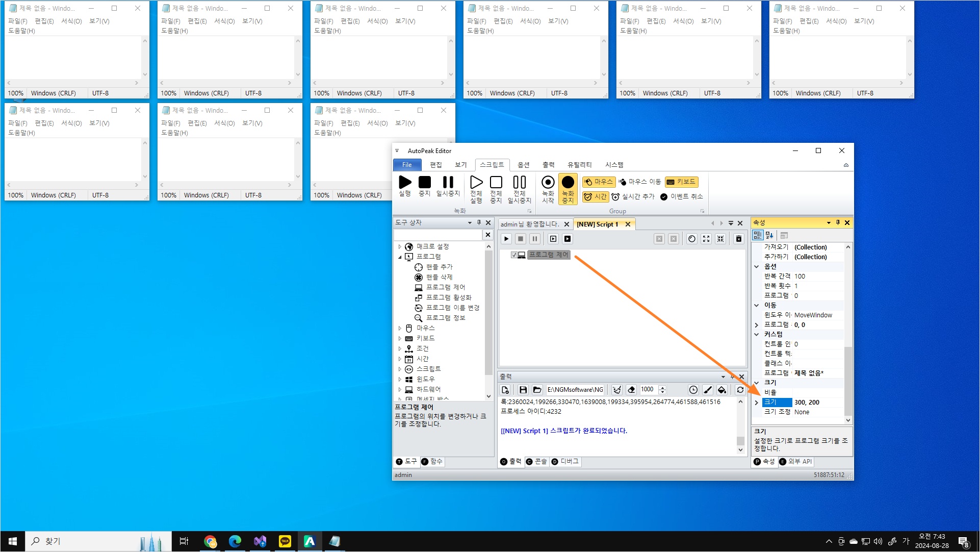
Task: Open the 유틸리티 ribbon tab
Action: (579, 165)
